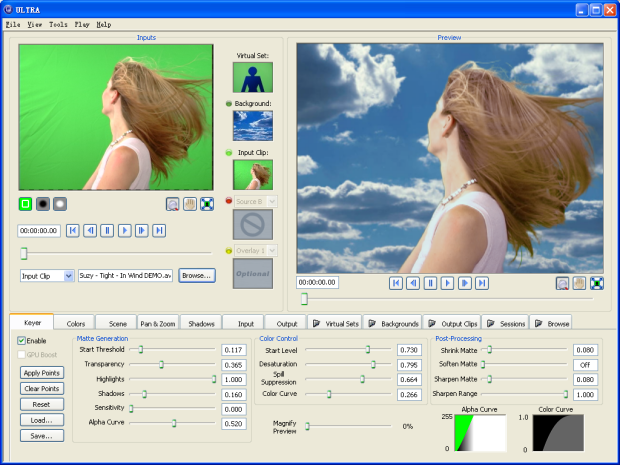Click the Transparency slider in Matte Generation
This screenshot has height=465, width=620.
click(161, 365)
